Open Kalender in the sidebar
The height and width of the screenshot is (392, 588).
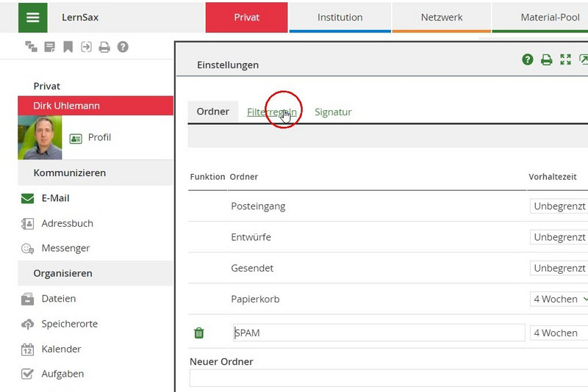(61, 349)
